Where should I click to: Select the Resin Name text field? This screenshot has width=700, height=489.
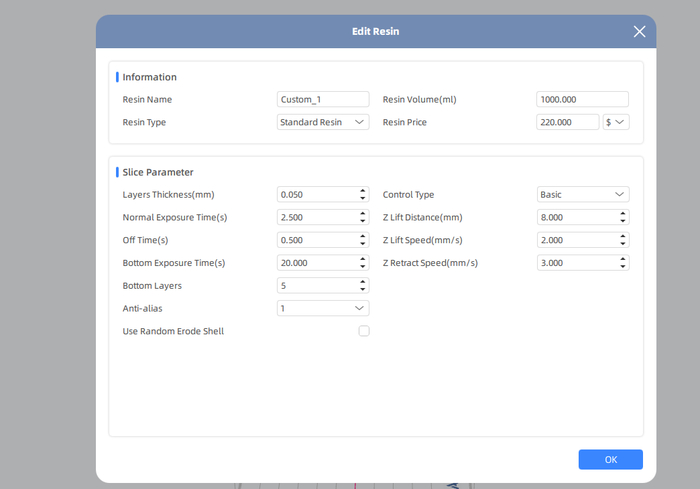(323, 99)
